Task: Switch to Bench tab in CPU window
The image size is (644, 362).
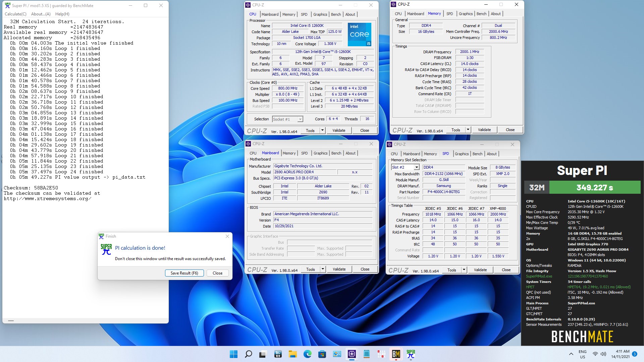Action: [x=336, y=14]
